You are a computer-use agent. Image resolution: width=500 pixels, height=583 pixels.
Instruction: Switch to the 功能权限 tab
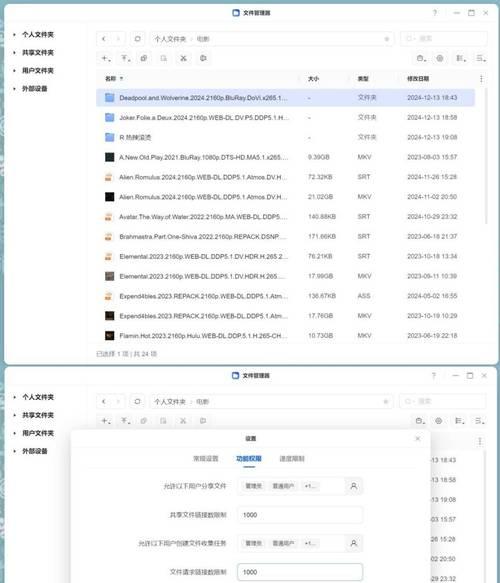249,458
